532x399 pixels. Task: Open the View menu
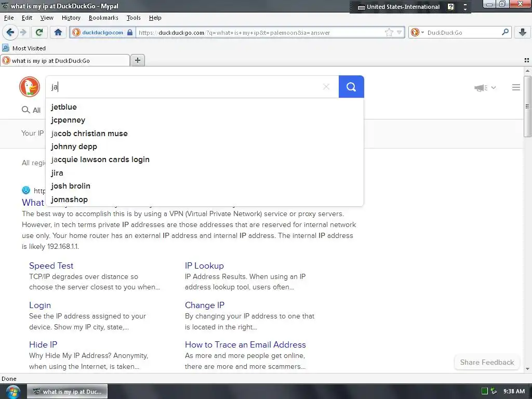pyautogui.click(x=47, y=18)
